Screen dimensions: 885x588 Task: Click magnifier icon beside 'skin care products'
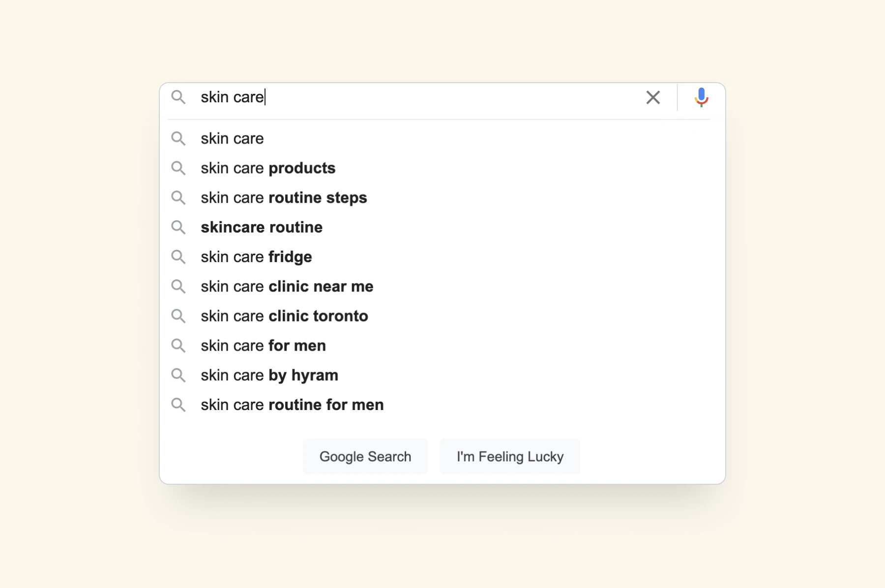(x=178, y=168)
